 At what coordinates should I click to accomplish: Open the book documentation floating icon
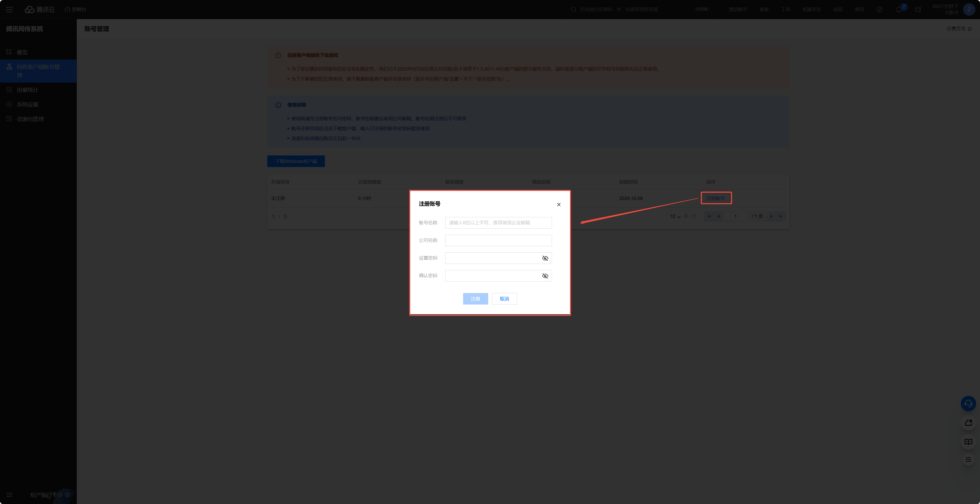pos(968,442)
